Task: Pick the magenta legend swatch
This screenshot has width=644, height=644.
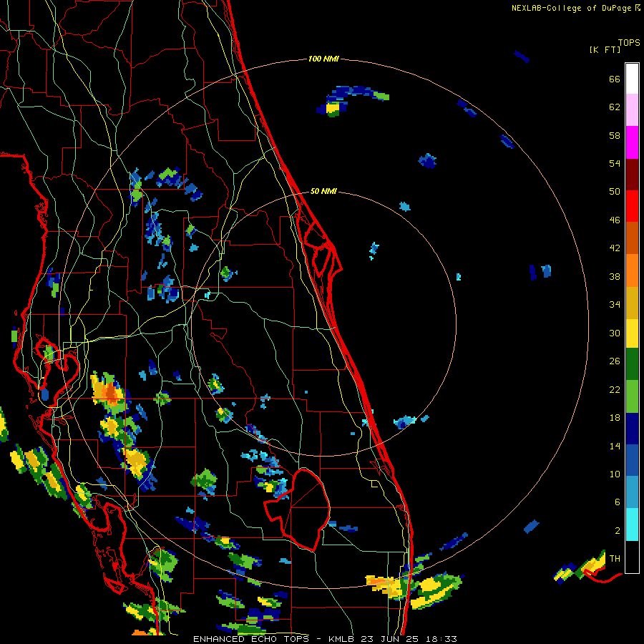Action: click(632, 142)
